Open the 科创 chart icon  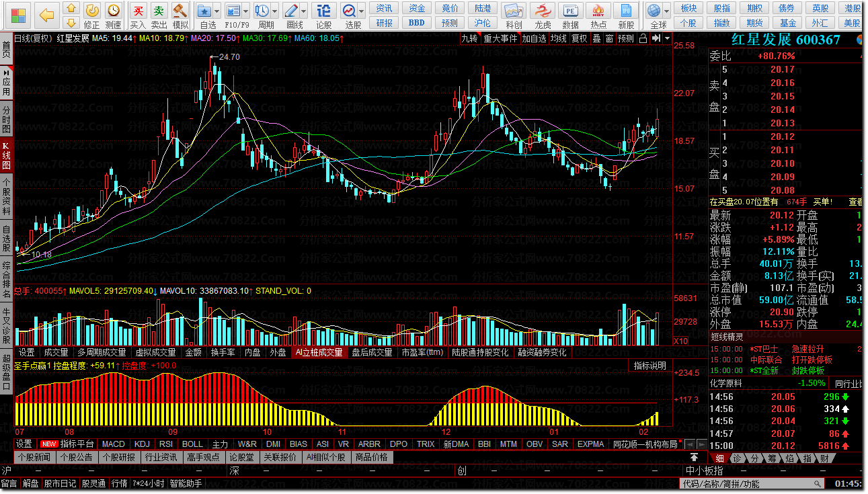pyautogui.click(x=514, y=10)
